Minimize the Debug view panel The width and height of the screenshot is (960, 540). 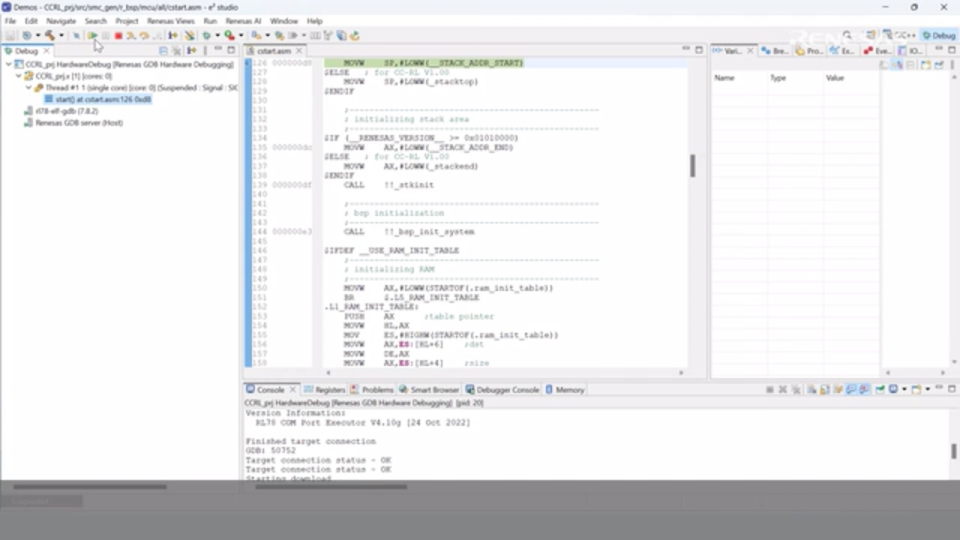[219, 50]
